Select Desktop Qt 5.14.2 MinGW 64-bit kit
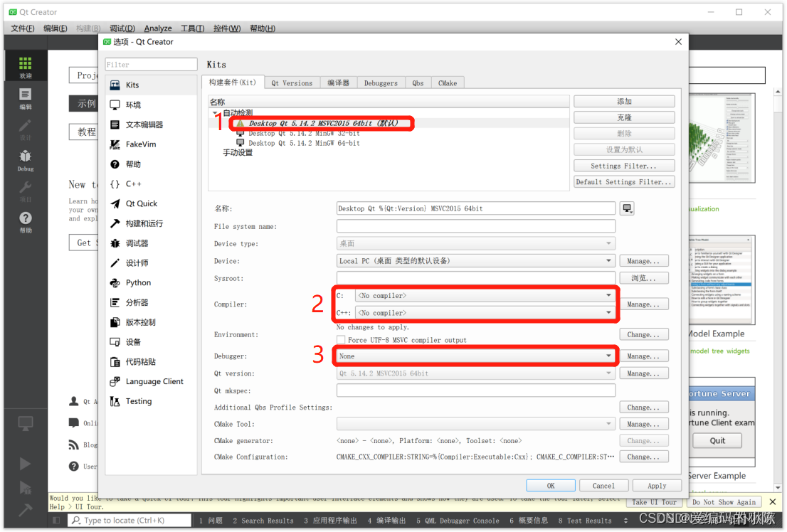The width and height of the screenshot is (787, 532). (304, 143)
